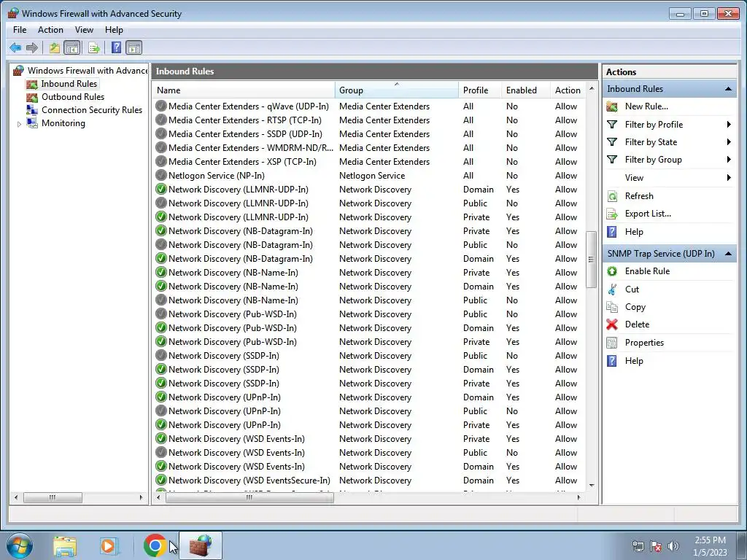Click the Export List toolbar icon

[x=94, y=47]
